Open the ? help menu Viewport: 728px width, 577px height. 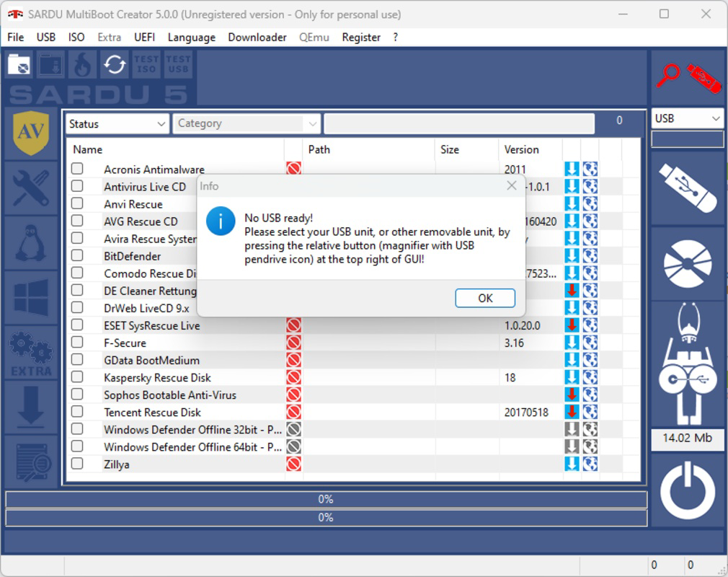click(x=395, y=38)
